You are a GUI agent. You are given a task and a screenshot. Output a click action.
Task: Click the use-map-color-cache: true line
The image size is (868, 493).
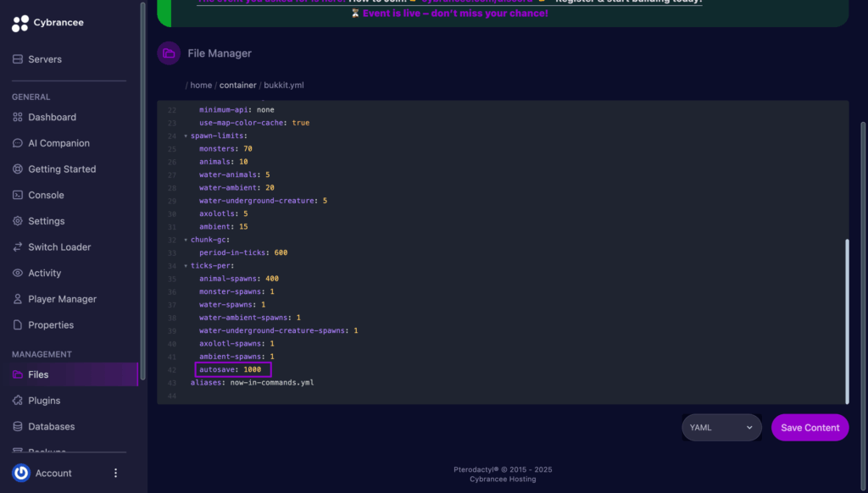pos(254,123)
